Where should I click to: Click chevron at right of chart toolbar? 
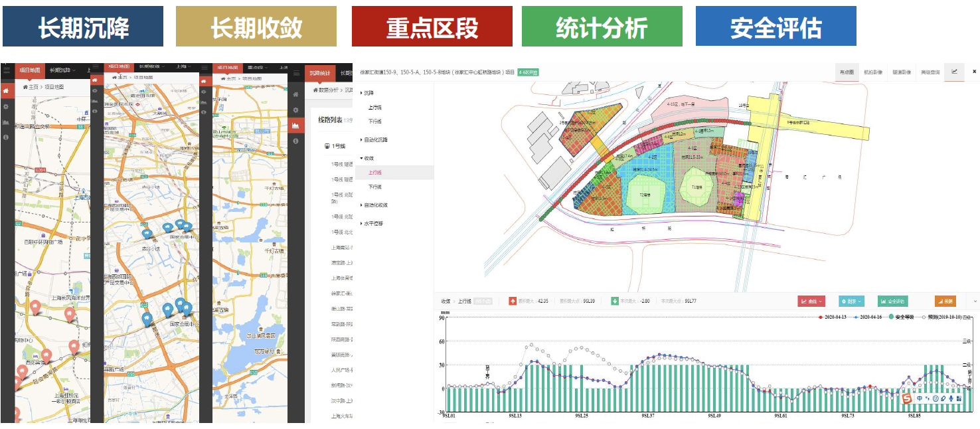975,301
